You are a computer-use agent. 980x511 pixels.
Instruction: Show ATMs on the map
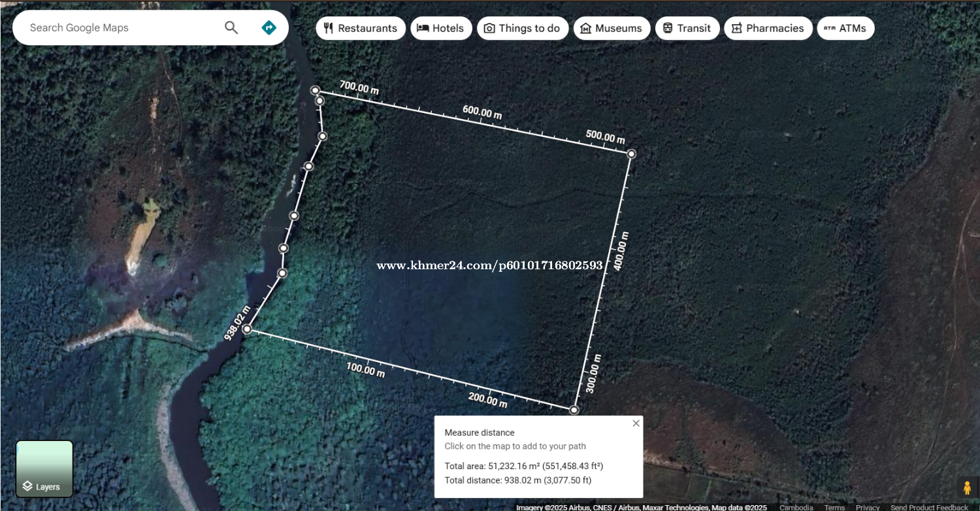point(845,28)
